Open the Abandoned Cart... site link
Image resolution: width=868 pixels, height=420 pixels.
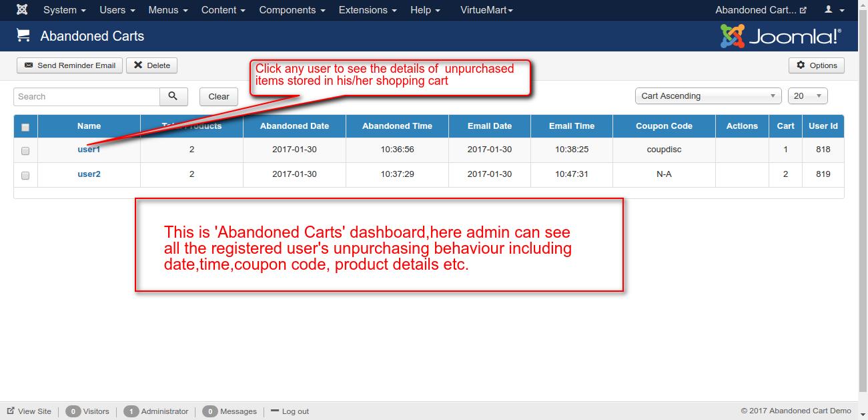pyautogui.click(x=761, y=10)
